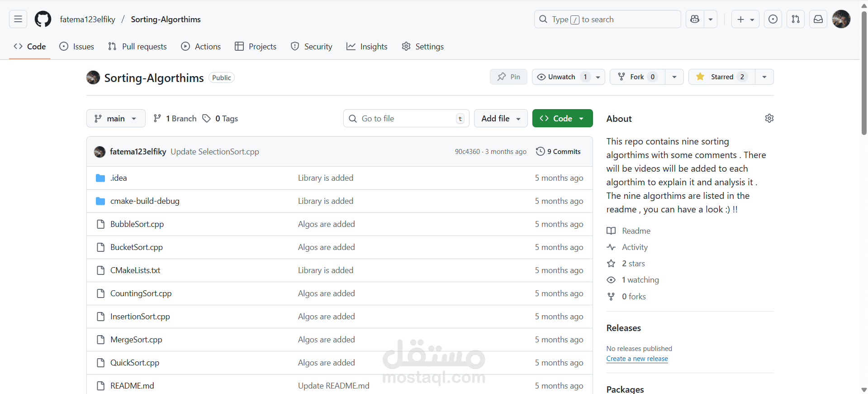Click the BucketSort.cpp file icon
The height and width of the screenshot is (394, 868).
[x=100, y=247]
